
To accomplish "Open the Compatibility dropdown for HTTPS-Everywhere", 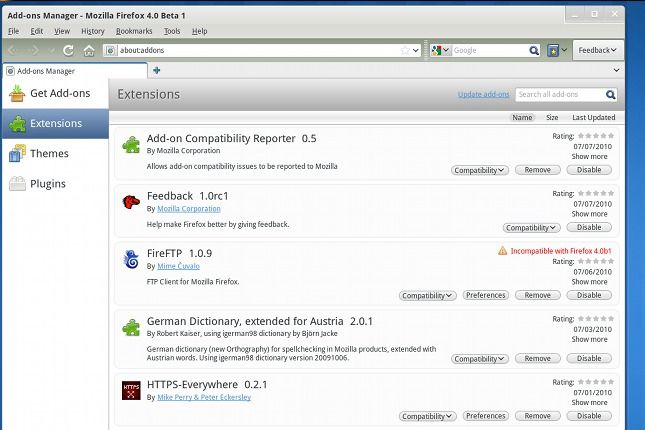I will [427, 416].
